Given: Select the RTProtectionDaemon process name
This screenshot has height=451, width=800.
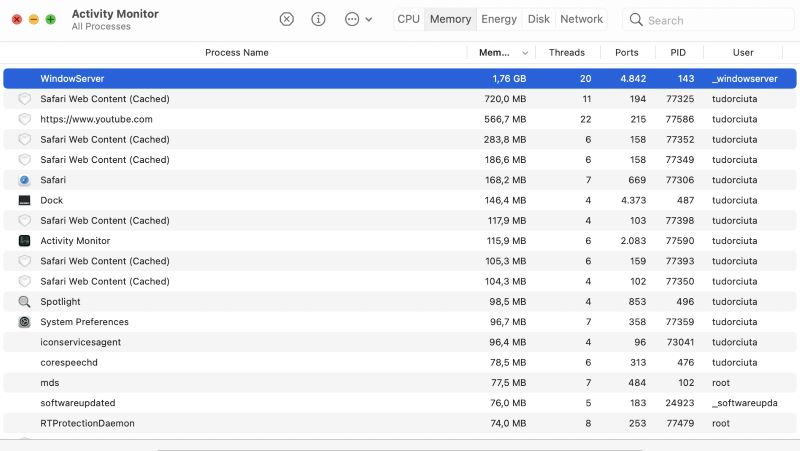Looking at the screenshot, I should point(87,423).
